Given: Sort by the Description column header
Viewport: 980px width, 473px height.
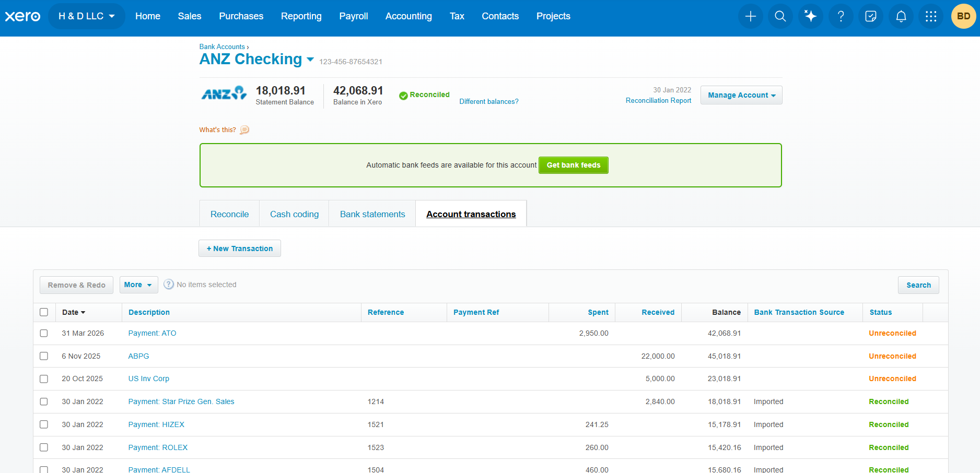Looking at the screenshot, I should point(149,312).
